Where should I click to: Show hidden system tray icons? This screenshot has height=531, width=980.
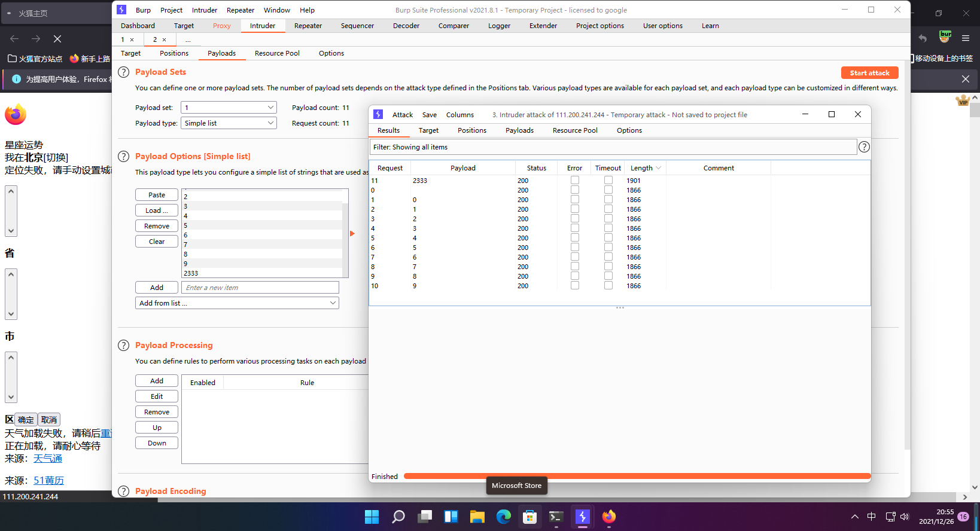855,517
